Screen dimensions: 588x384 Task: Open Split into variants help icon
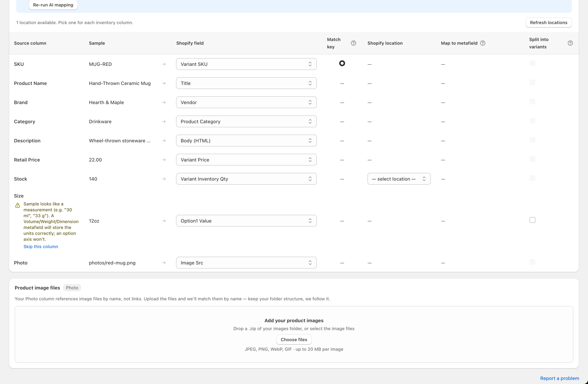[570, 43]
